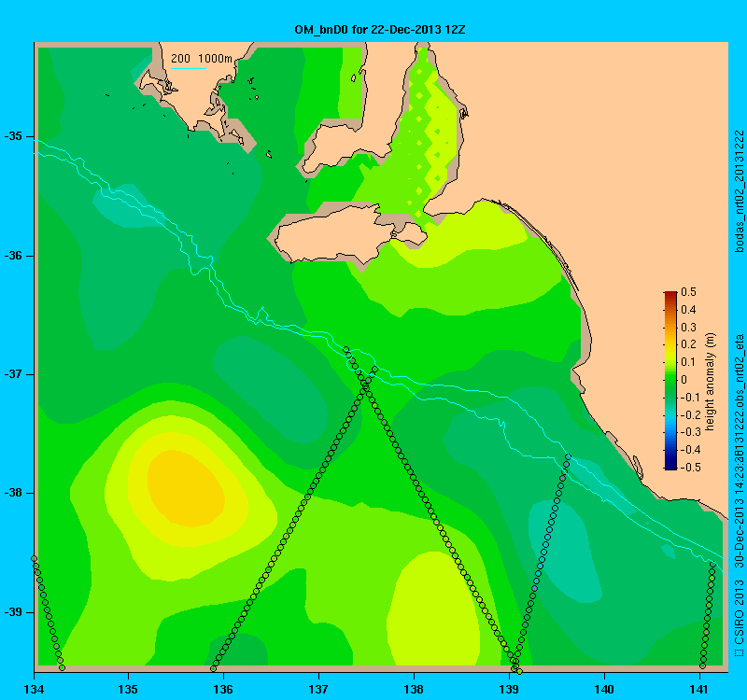
Task: Click the cyan line under the 200 1000m legend
Action: click(189, 68)
